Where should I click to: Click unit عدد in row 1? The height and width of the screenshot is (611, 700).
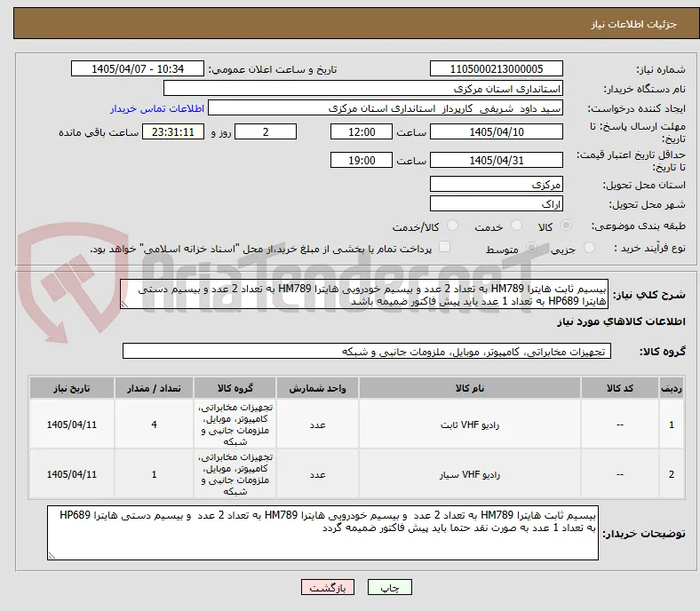click(317, 425)
